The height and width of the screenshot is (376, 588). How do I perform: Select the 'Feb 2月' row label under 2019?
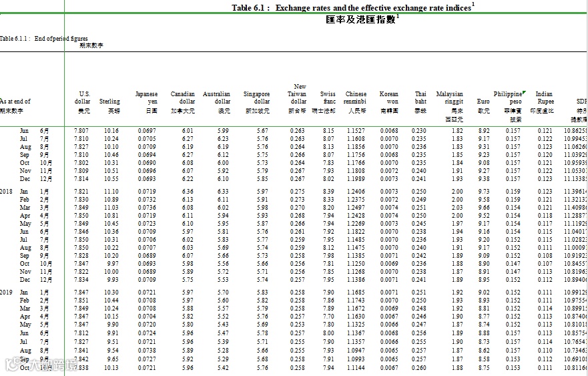pos(34,301)
